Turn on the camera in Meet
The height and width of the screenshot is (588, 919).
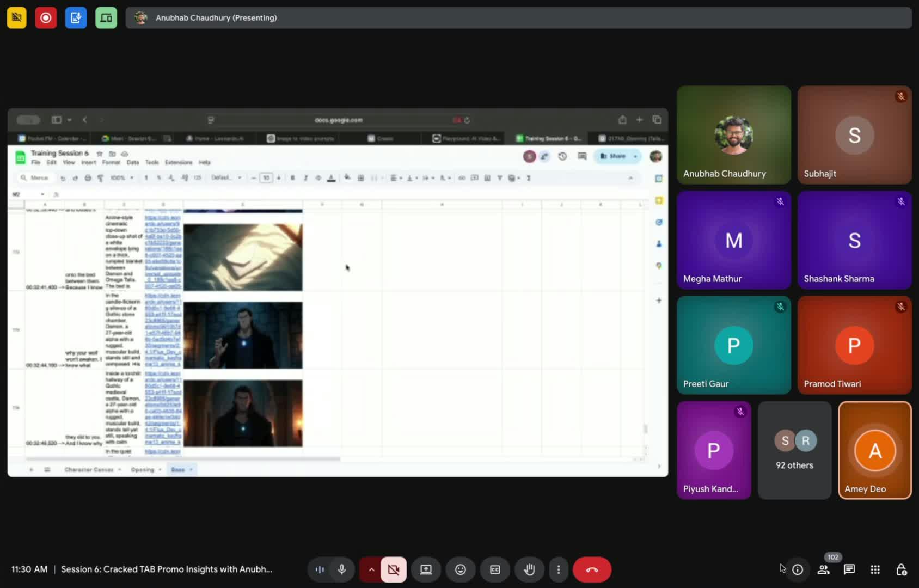click(x=394, y=569)
